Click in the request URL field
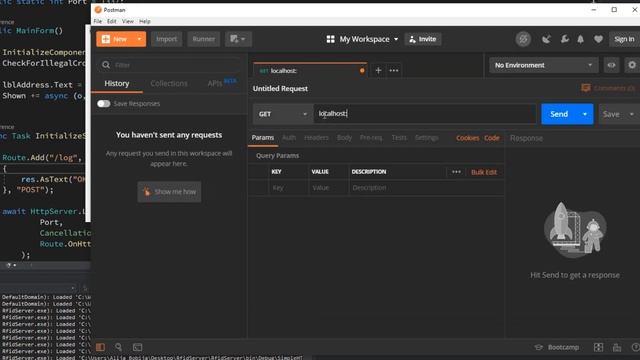The width and height of the screenshot is (640, 360). [x=424, y=114]
